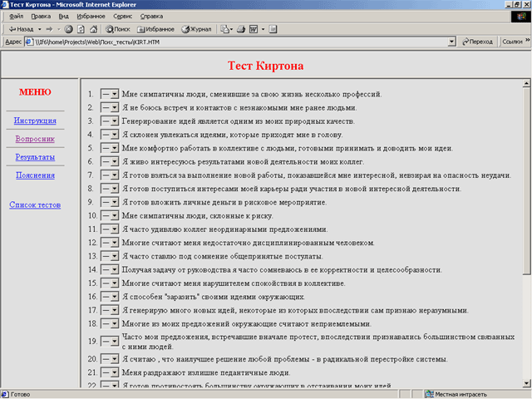Open the Избранное menu in menu bar
Image resolution: width=532 pixels, height=399 pixels.
91,17
